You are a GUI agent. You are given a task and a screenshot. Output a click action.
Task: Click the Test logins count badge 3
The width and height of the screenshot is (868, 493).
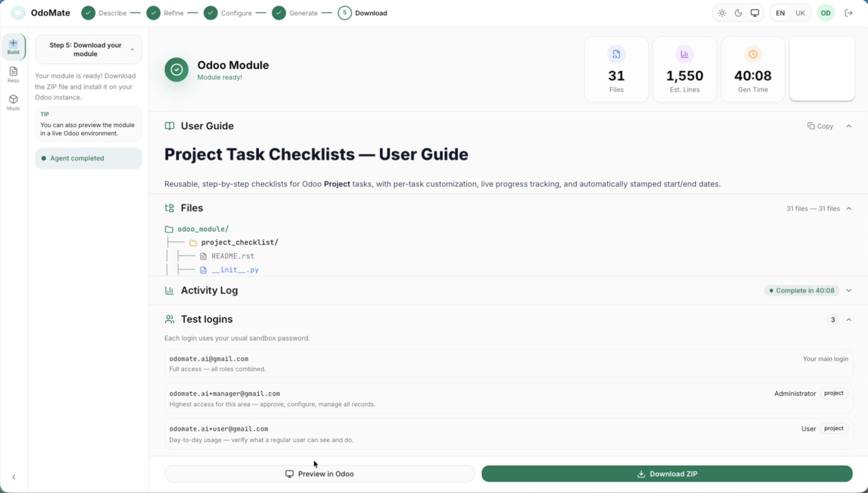[833, 320]
